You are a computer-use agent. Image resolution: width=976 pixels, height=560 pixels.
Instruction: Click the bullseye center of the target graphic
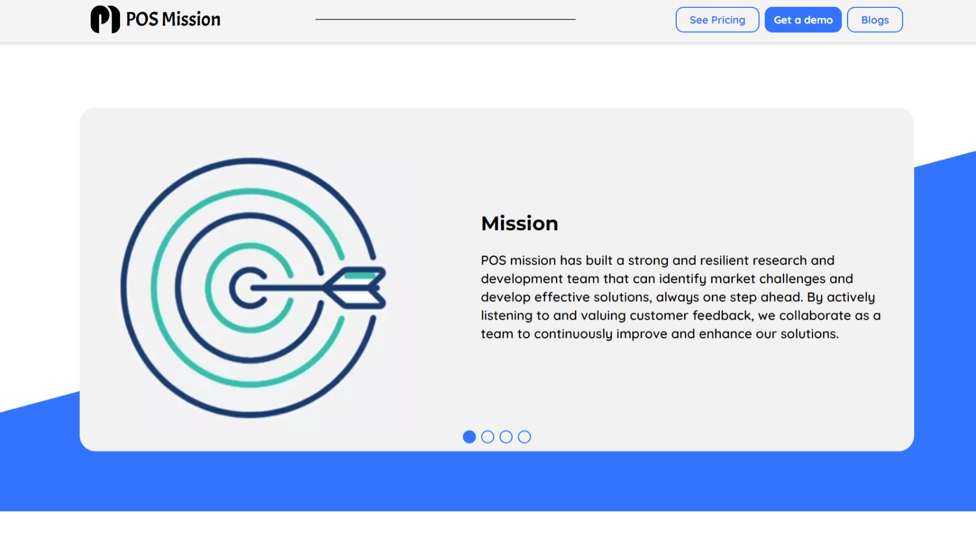coord(250,289)
